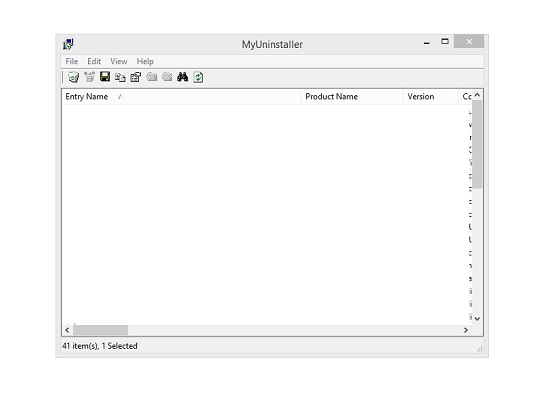Click the MyUninstaller app icon in title bar
Viewport: 550px width, 396px height.
(x=68, y=44)
